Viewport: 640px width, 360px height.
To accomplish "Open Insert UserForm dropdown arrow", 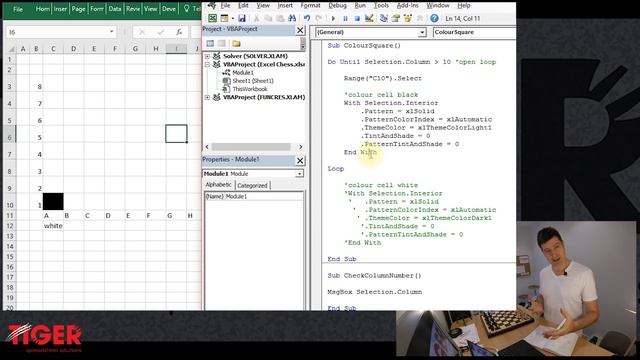I will click(x=233, y=18).
